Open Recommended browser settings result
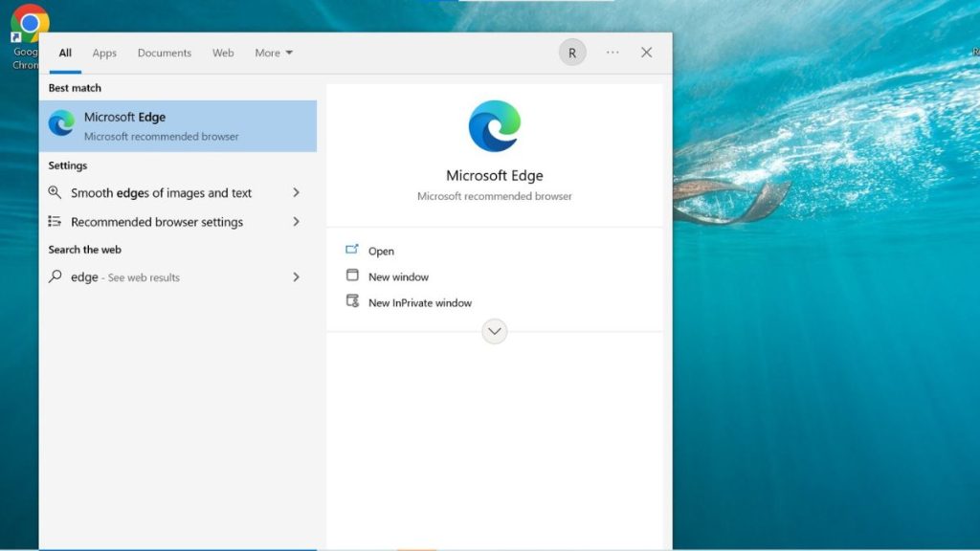 157,222
